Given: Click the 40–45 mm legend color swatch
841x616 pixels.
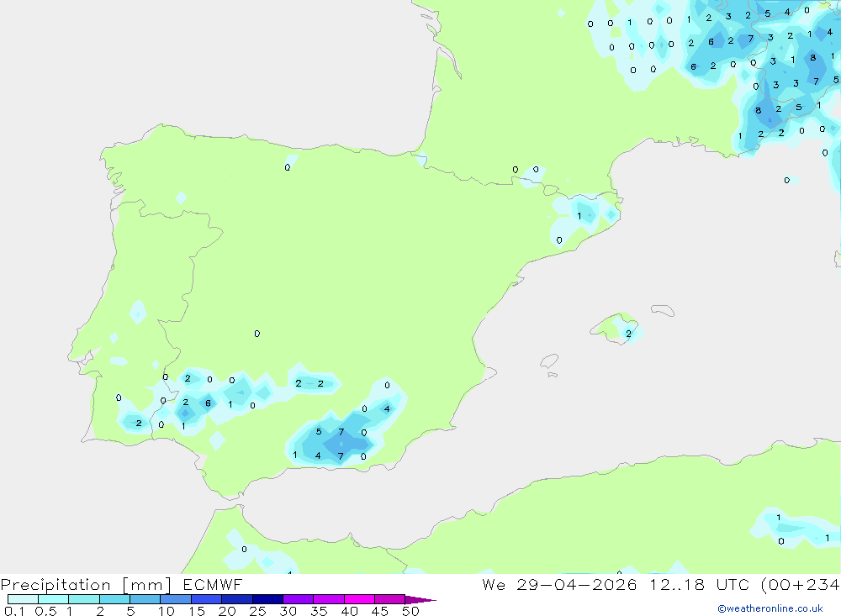Looking at the screenshot, I should click(x=359, y=599).
